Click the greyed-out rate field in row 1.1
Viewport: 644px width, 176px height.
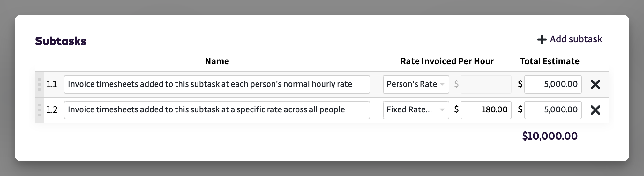coord(486,84)
